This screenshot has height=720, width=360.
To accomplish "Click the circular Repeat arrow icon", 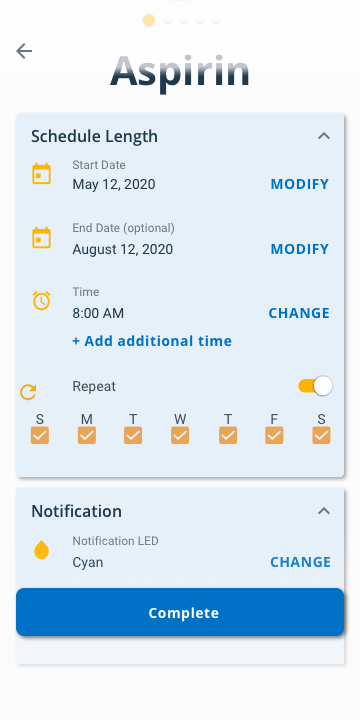I will 28,392.
